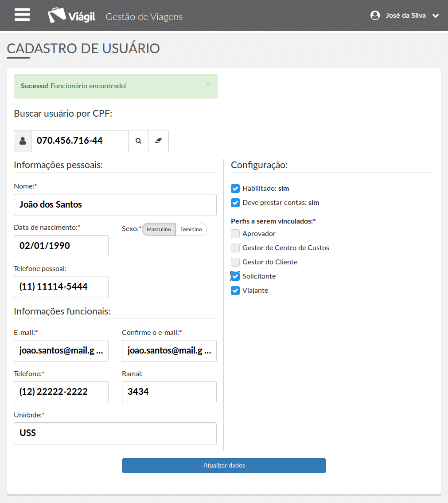This screenshot has width=448, height=503.
Task: Click the 'Informações funcionais:' heading
Action: pos(62,311)
